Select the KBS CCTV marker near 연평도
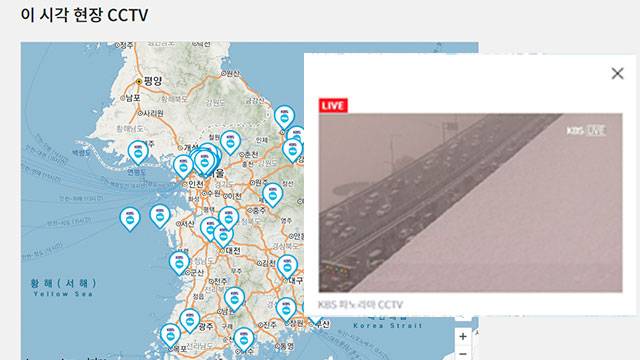 click(x=138, y=152)
